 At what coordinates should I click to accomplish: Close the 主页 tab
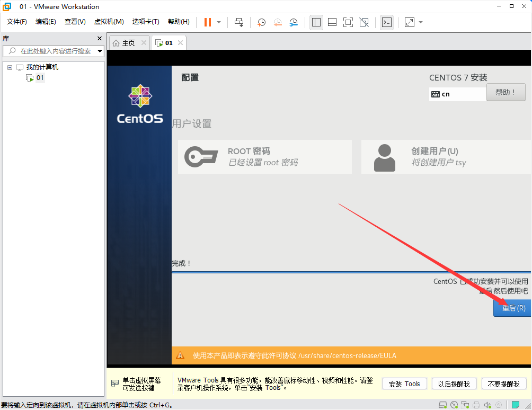point(144,43)
